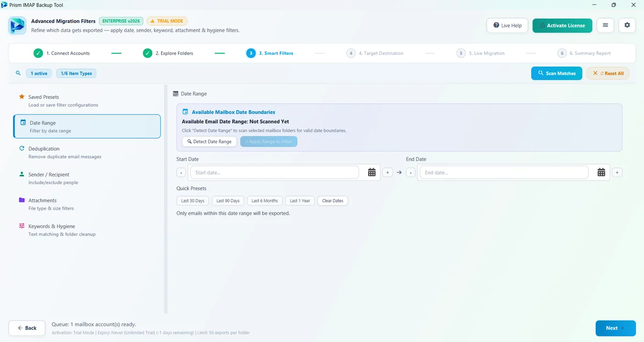Click the mailbox date boundaries calendar icon
Screen dimensions: 644x342
185,112
